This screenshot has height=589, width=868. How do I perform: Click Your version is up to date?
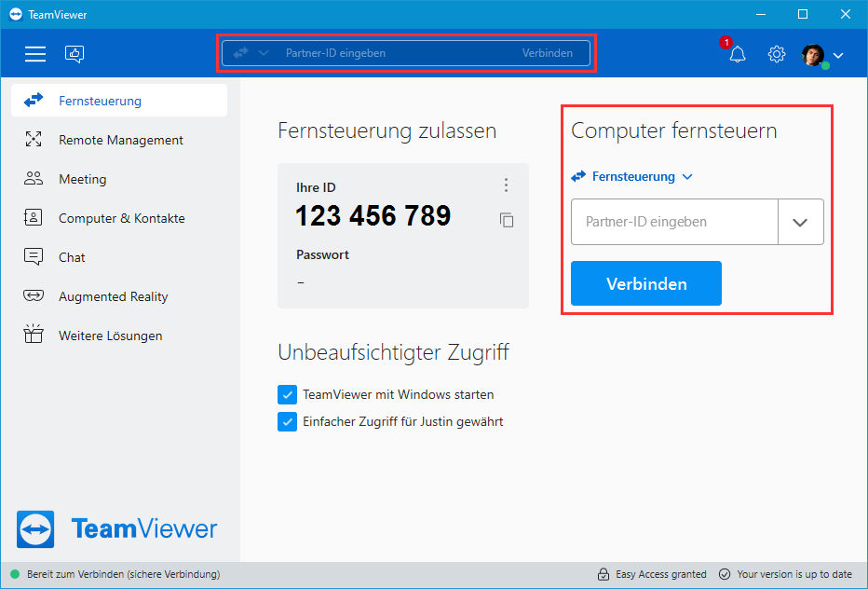coord(794,574)
